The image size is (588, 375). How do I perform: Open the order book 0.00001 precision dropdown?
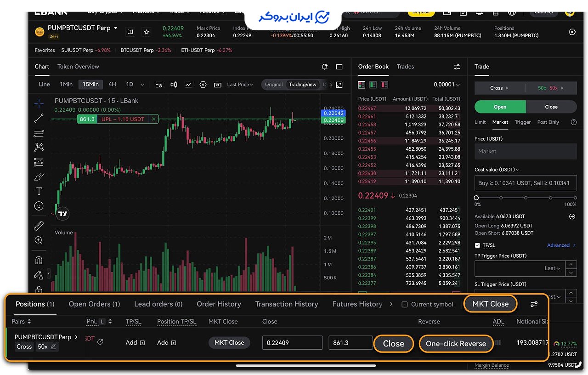[447, 85]
